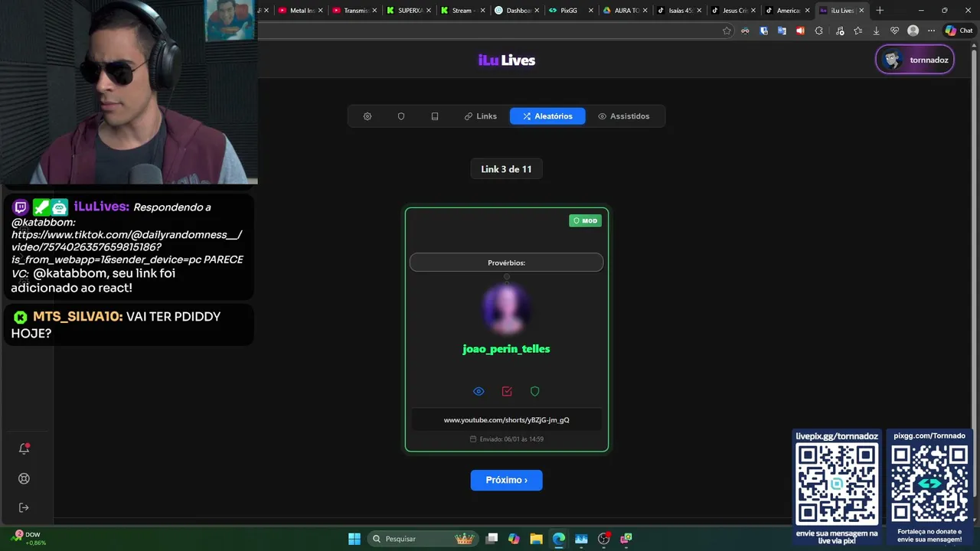Image resolution: width=980 pixels, height=551 pixels.
Task: Open a new browser tab
Action: (x=880, y=11)
